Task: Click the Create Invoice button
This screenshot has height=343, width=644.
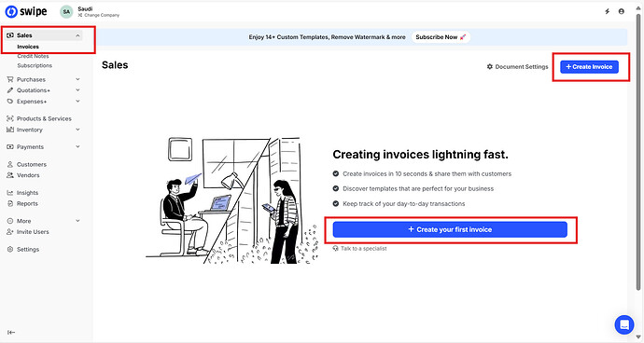Action: click(x=589, y=66)
